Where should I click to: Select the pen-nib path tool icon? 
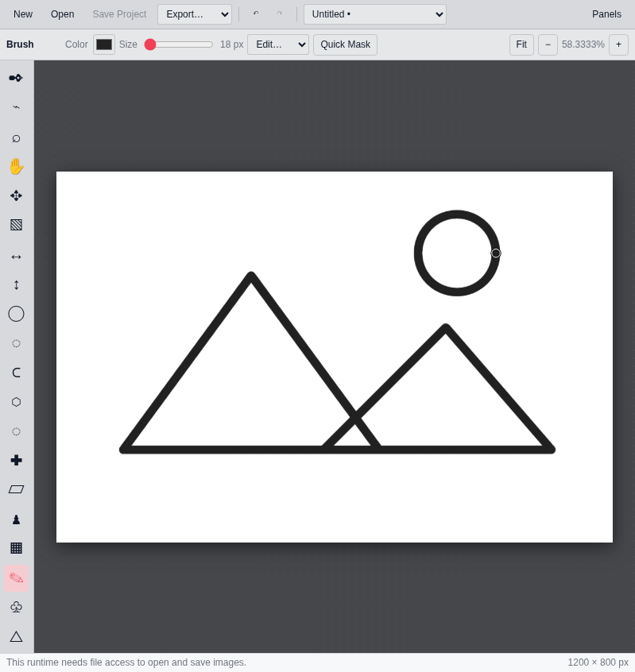pos(16,78)
